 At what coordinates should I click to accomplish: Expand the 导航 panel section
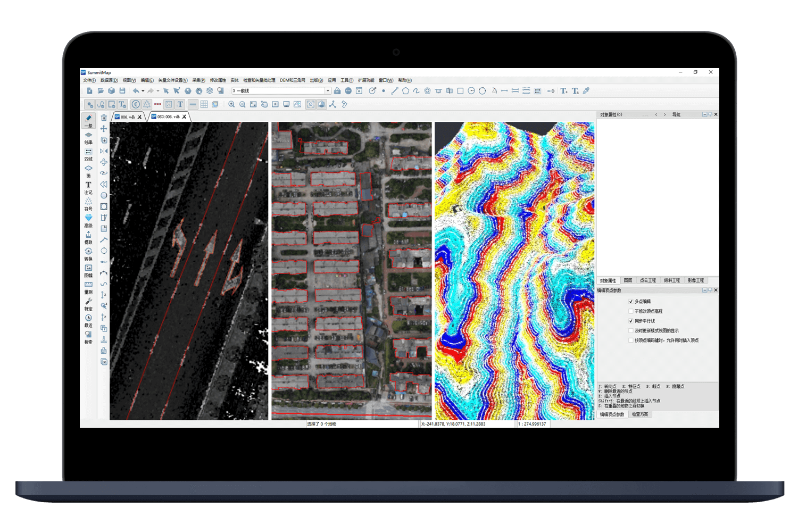pyautogui.click(x=676, y=114)
